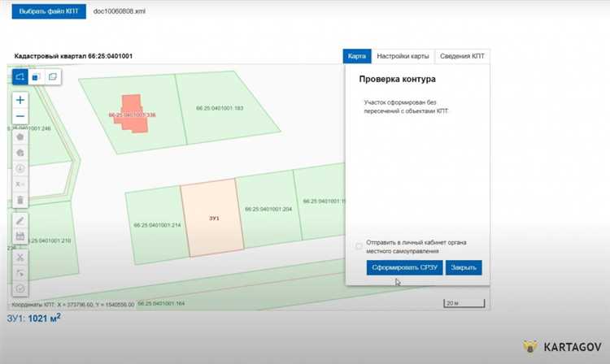Screen dimensions: 610x364
Task: Choose the third map mode icon
Action: (x=53, y=76)
